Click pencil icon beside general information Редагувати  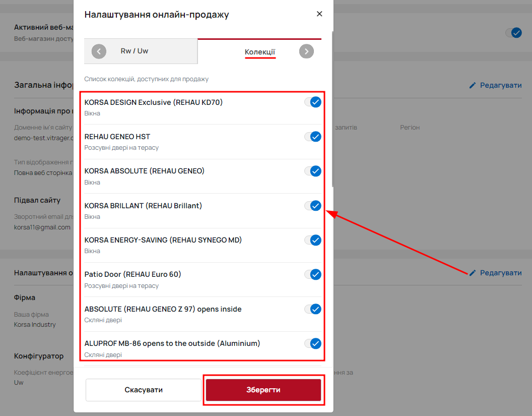point(472,85)
